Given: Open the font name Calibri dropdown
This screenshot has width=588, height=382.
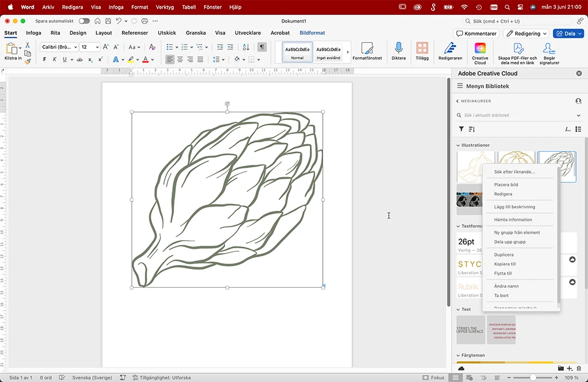Looking at the screenshot, I should pos(75,47).
